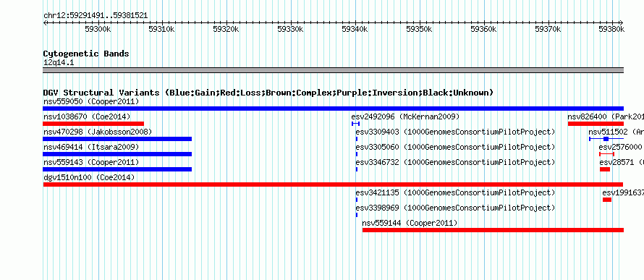Open the nsv559050 (Cooper2011) label

coord(91,101)
